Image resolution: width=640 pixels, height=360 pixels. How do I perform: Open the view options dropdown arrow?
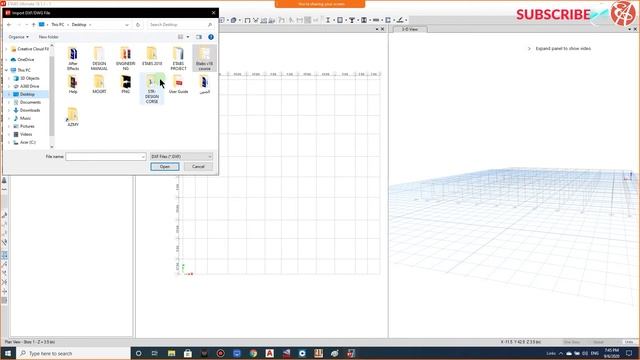click(188, 37)
